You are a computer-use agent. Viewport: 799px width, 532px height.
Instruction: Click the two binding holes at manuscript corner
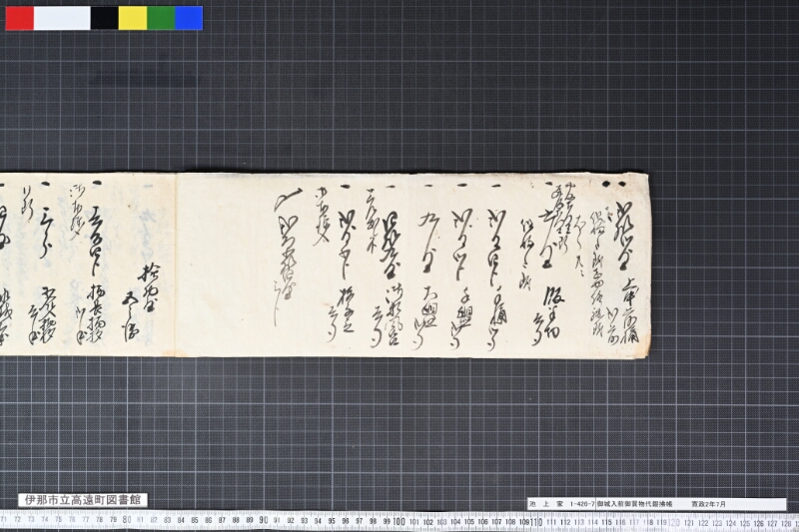tap(613, 184)
